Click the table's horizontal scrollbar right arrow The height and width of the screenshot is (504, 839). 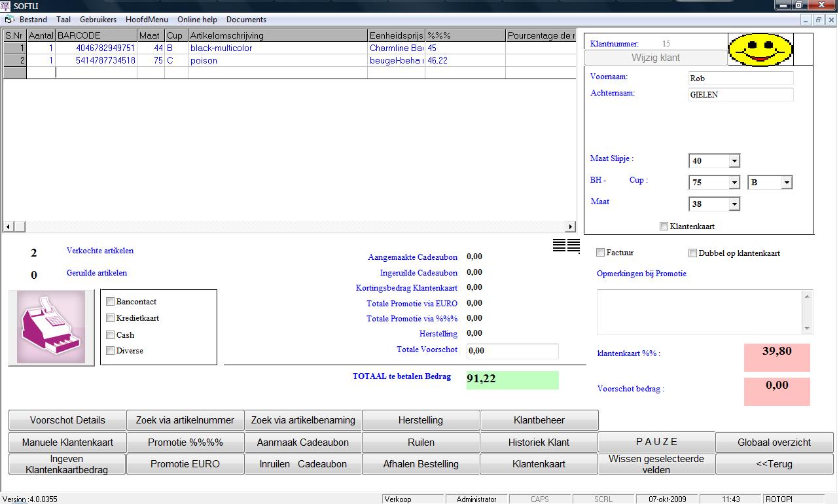click(571, 226)
